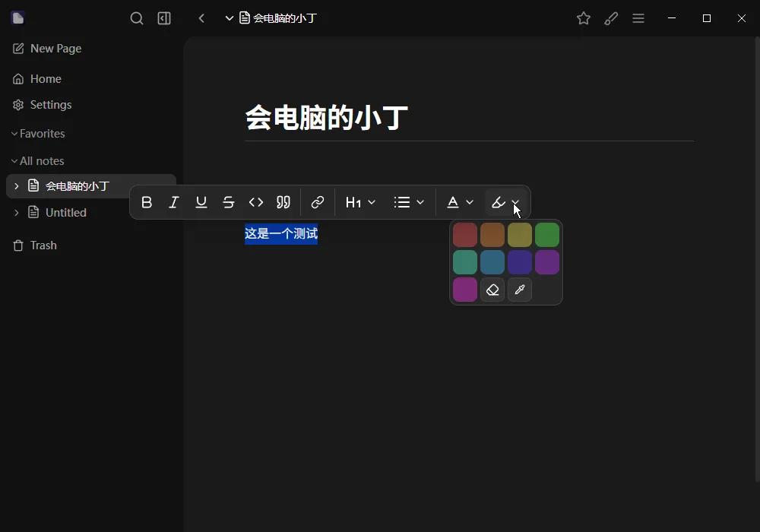Format selection as inline code
Screen dimensions: 760x532
tap(256, 202)
